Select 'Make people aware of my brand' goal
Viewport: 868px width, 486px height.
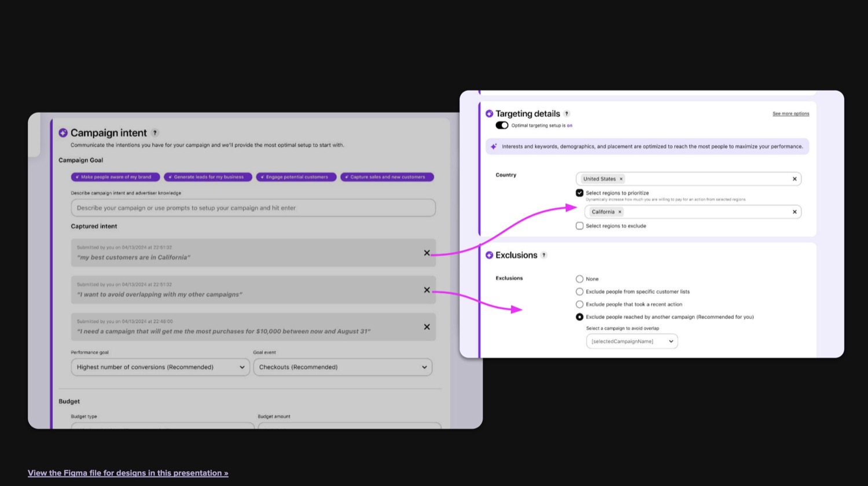[x=115, y=177]
